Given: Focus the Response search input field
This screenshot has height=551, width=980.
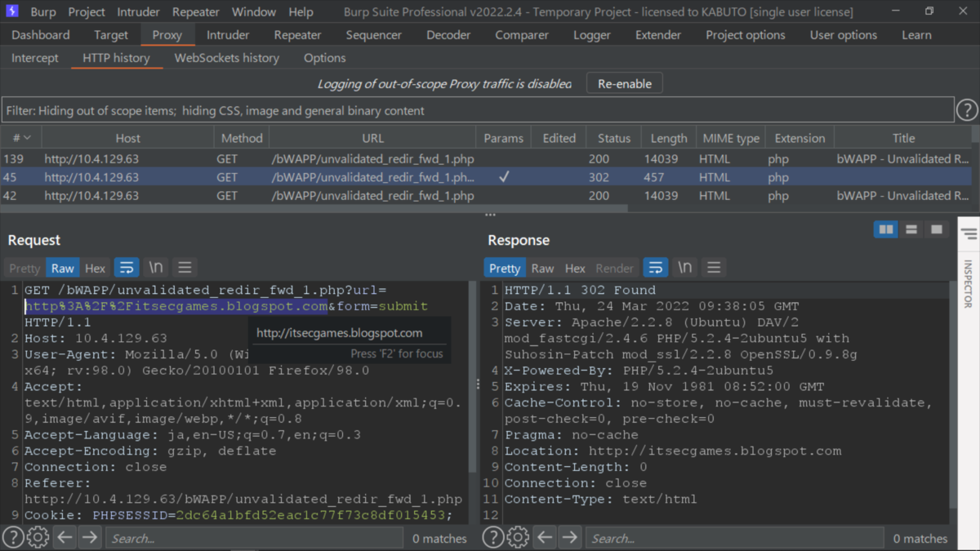Looking at the screenshot, I should (735, 537).
